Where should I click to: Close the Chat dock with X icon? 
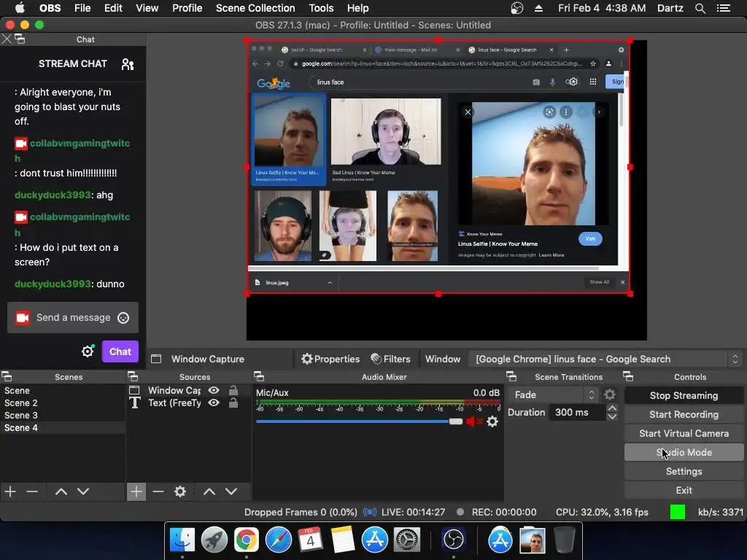[6, 39]
